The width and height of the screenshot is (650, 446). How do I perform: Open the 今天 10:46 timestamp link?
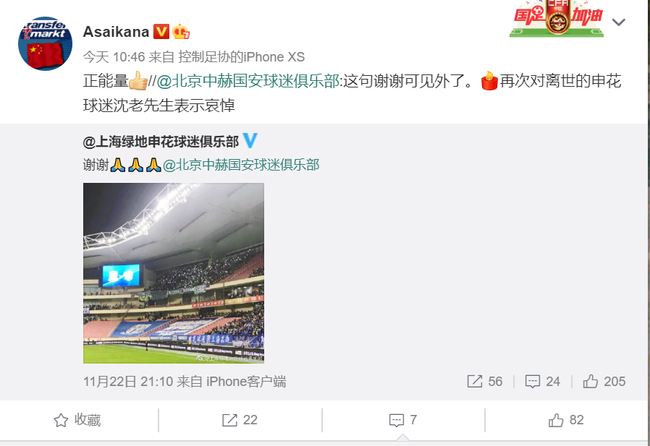[114, 57]
